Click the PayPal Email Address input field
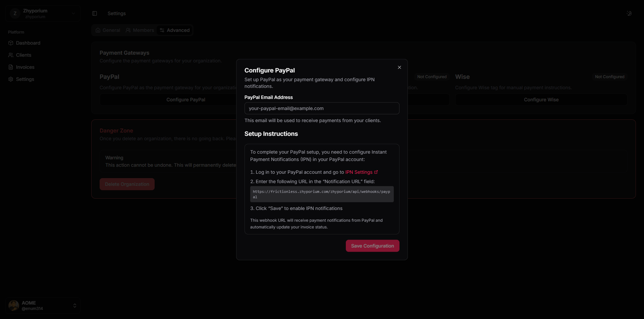 coord(322,108)
